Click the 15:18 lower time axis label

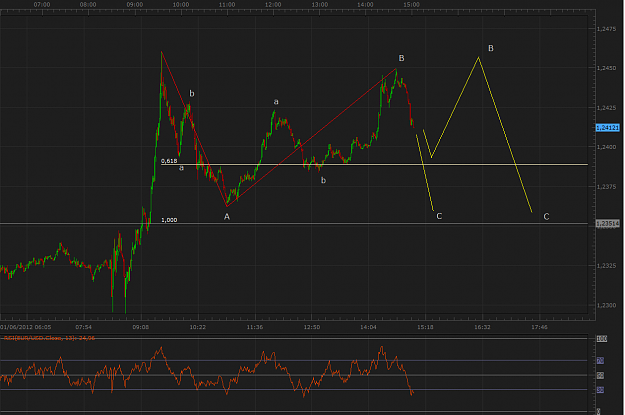tap(425, 327)
